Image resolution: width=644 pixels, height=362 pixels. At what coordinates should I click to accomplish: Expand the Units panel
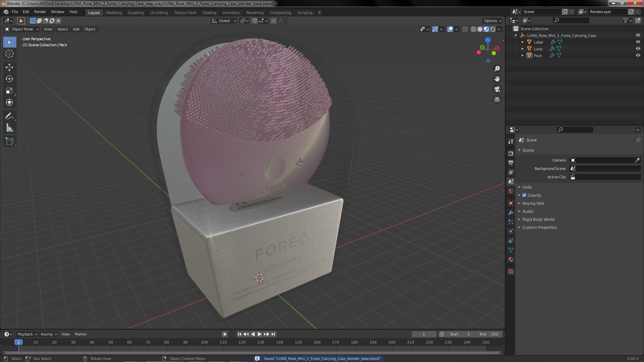pos(527,187)
